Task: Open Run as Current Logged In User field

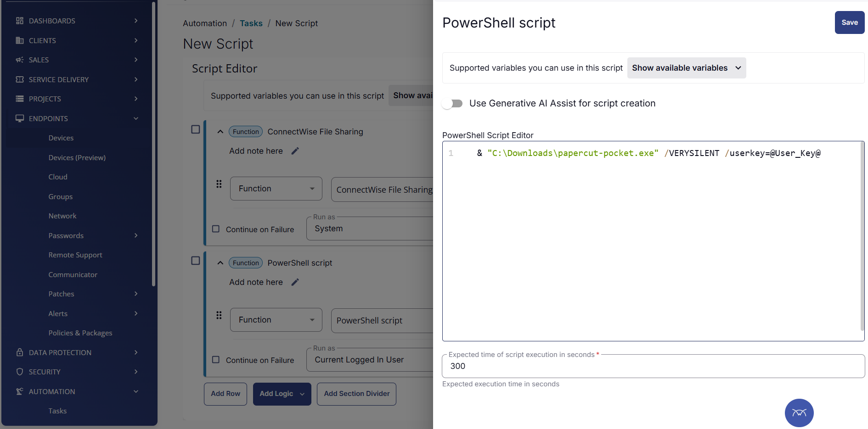Action: point(370,360)
